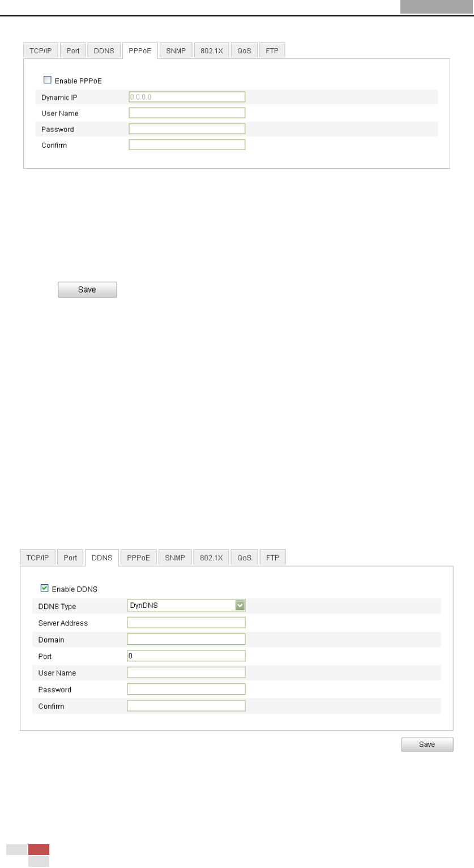474x868 pixels.
Task: Click the 'Domain' label
Action: [51, 640]
